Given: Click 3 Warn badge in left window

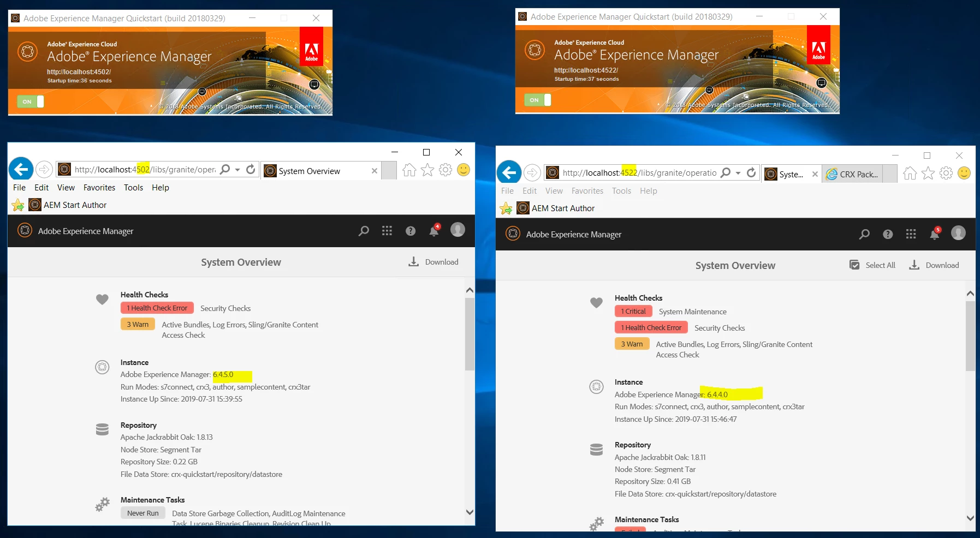Looking at the screenshot, I should [x=138, y=325].
